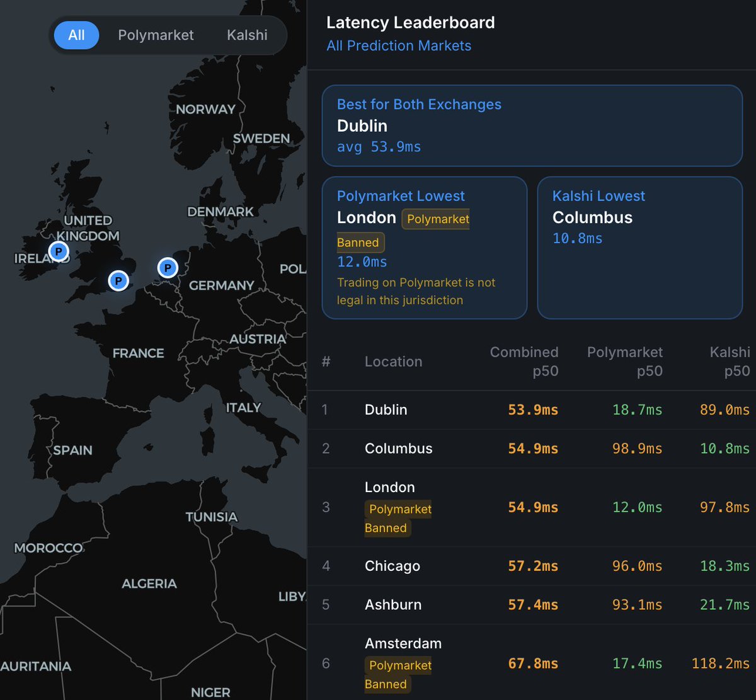Viewport: 756px width, 700px height.
Task: Click the 10.8ms value in Kalshi Lowest card
Action: [x=577, y=239]
